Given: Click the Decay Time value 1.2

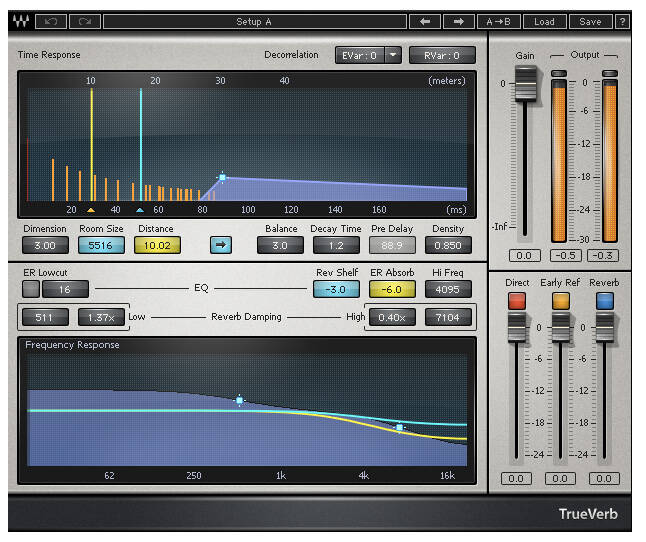Looking at the screenshot, I should (x=336, y=245).
